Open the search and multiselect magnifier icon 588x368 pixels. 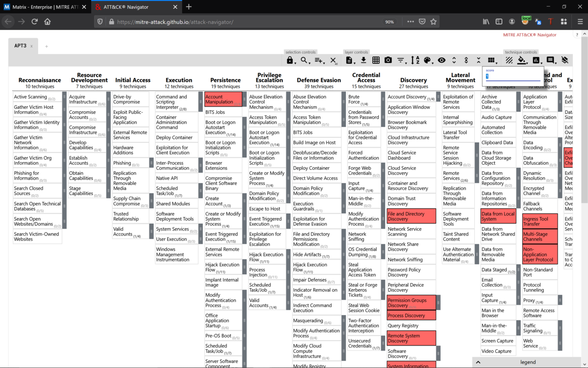point(305,60)
